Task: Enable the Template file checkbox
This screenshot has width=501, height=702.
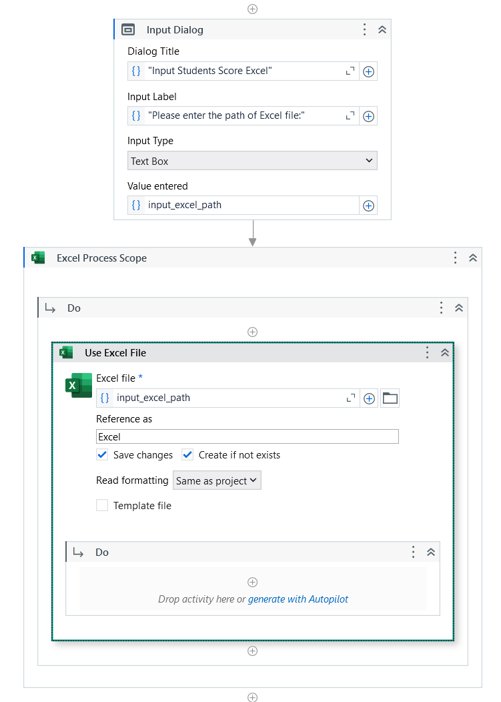Action: tap(102, 505)
